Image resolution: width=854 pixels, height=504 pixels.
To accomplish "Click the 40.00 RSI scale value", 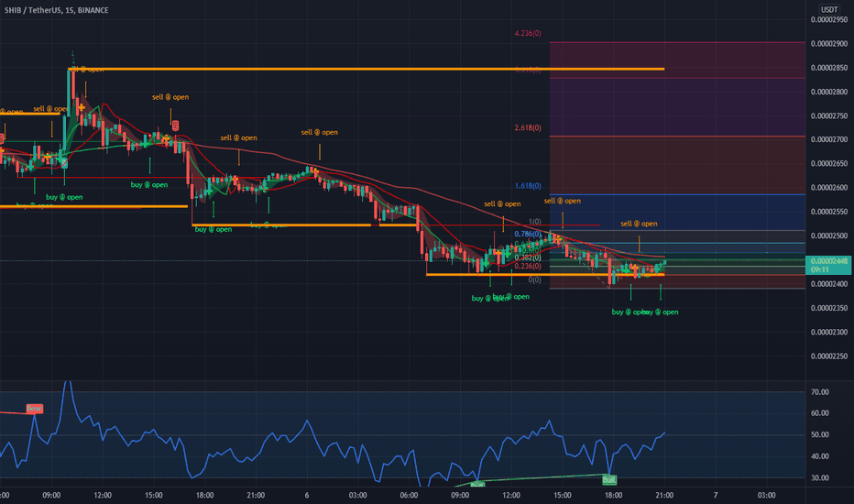I will (820, 456).
